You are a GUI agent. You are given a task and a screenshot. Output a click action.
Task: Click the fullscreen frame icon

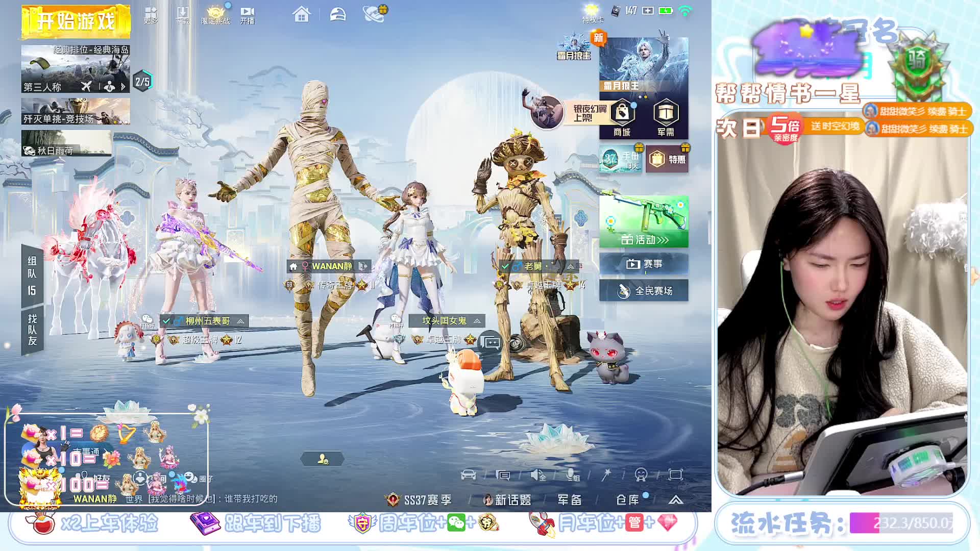point(675,475)
